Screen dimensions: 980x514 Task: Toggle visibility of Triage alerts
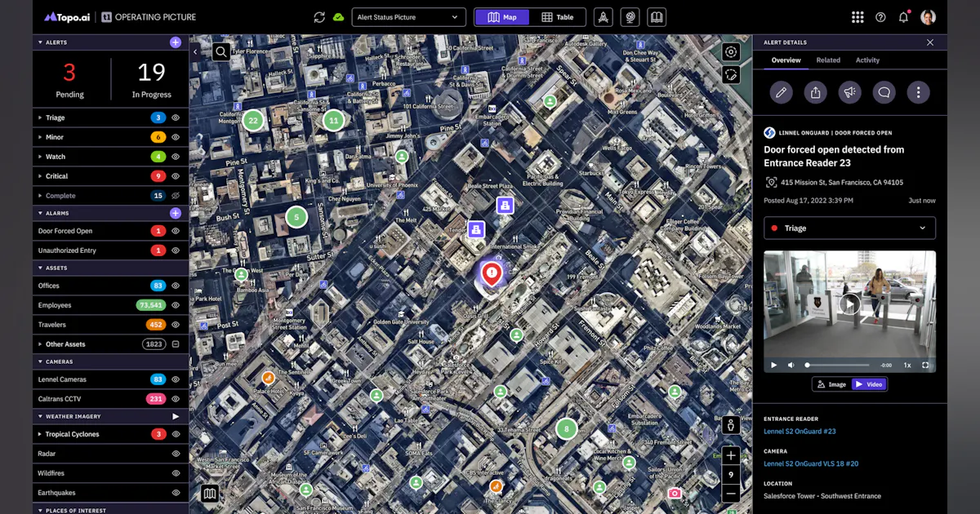coord(176,117)
